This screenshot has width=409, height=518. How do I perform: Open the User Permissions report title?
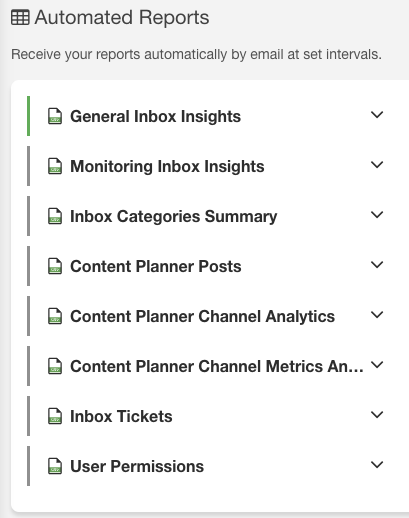point(137,466)
